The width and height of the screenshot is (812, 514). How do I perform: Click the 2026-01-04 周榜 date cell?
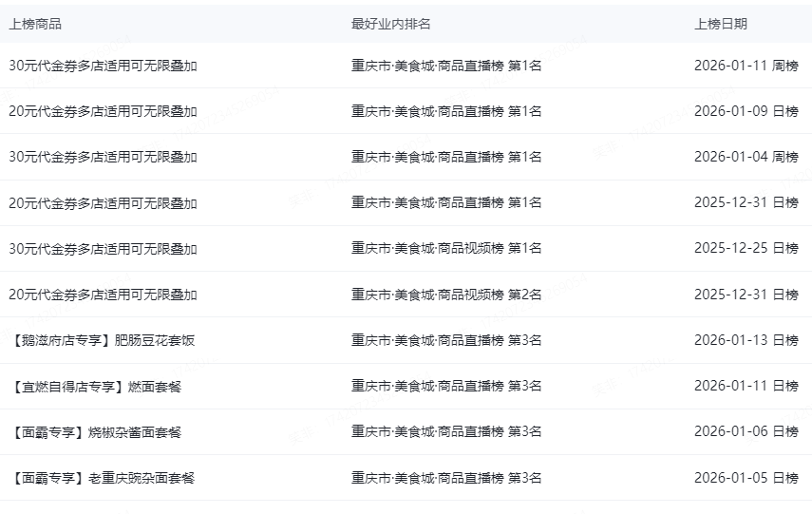746,157
